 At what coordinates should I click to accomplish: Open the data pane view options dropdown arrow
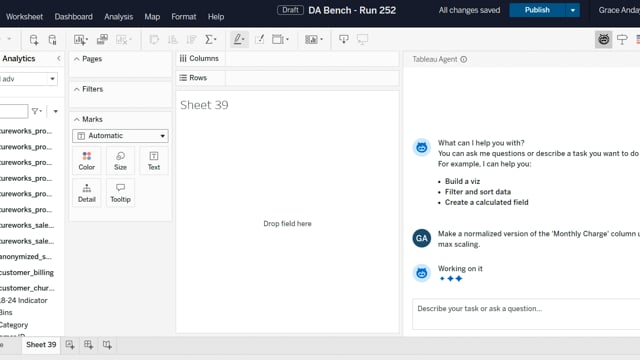pyautogui.click(x=56, y=111)
